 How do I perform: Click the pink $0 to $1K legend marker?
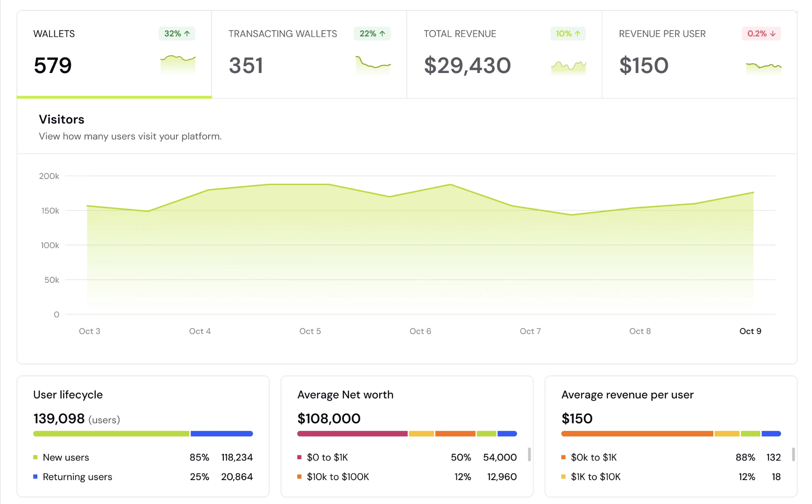299,457
